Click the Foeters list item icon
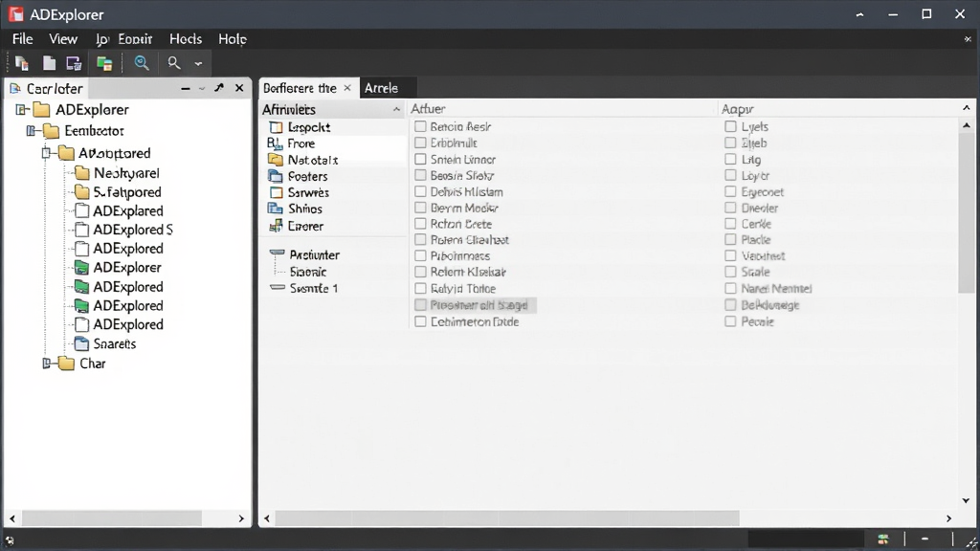 [x=275, y=176]
